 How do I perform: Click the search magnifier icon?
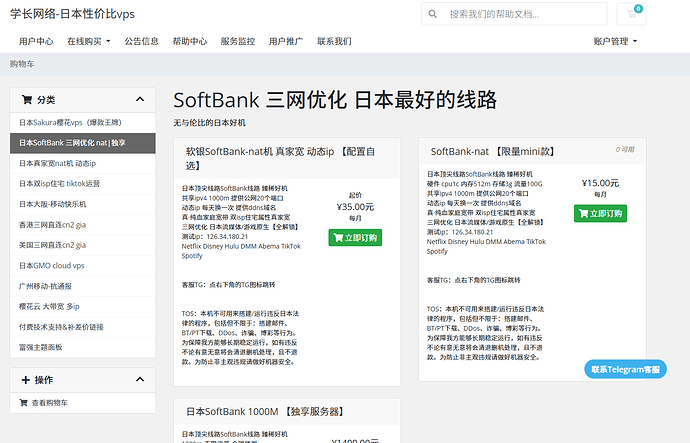pyautogui.click(x=433, y=14)
